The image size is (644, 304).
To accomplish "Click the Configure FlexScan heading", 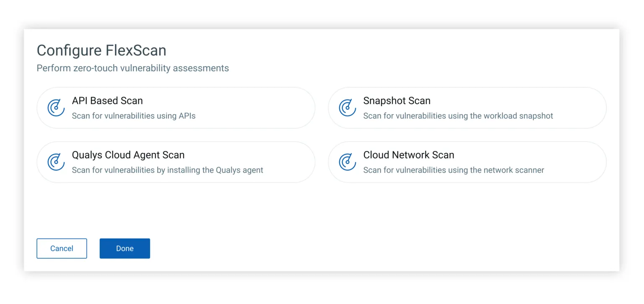I will tap(101, 50).
